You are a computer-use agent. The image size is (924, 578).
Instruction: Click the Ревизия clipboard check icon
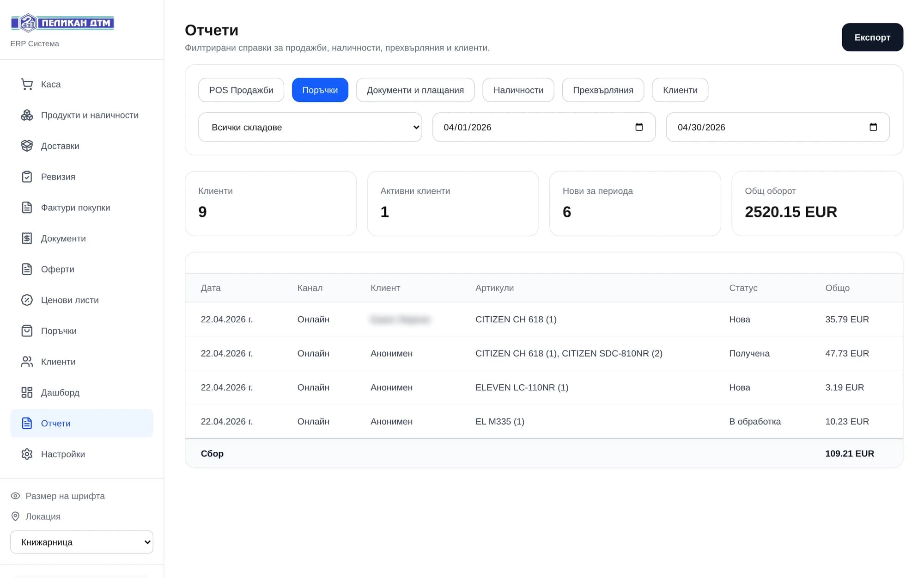click(27, 177)
